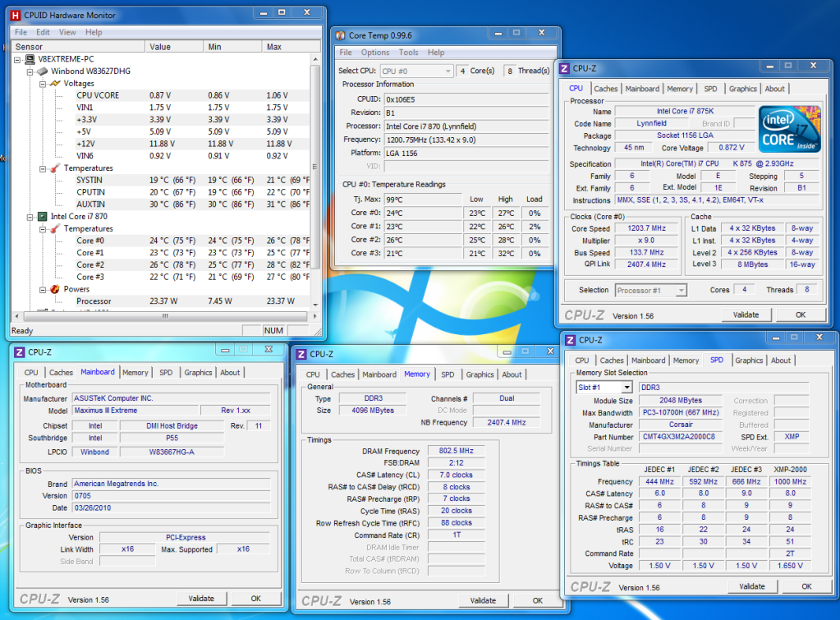Click the Winbond W83627DHG chip icon

click(43, 71)
